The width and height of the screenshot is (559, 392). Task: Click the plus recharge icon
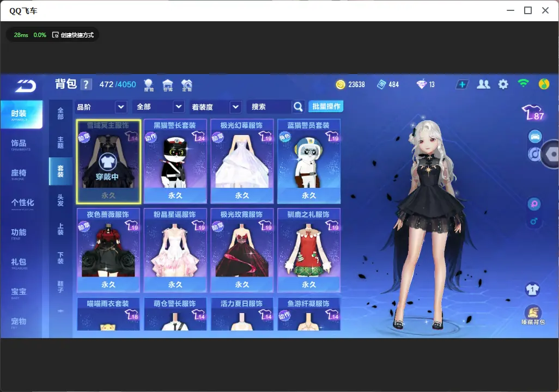click(x=462, y=84)
